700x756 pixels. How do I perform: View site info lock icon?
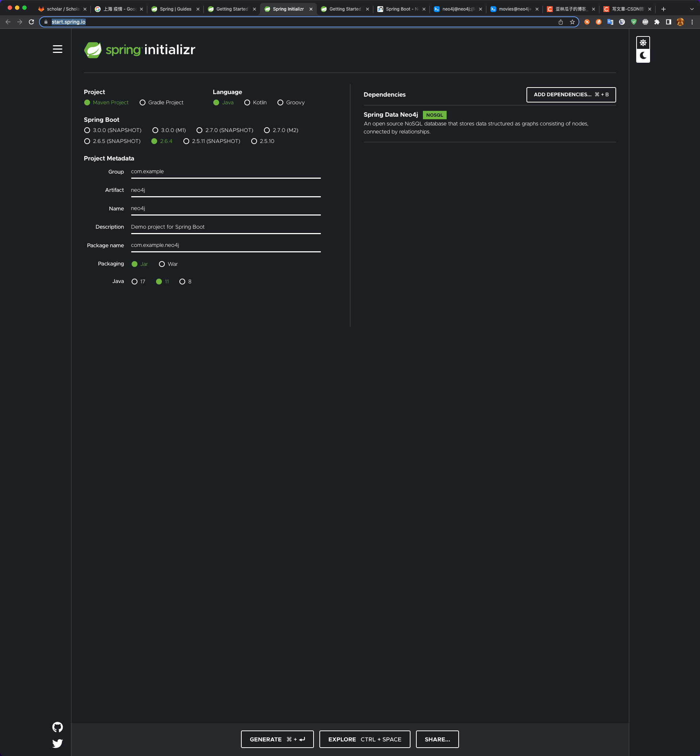(x=46, y=22)
